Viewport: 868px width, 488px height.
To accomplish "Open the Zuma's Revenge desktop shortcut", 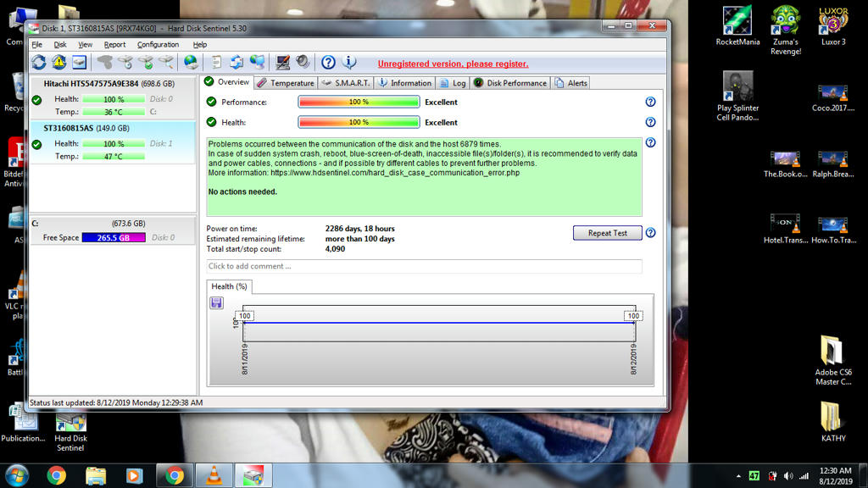I will coord(786,30).
